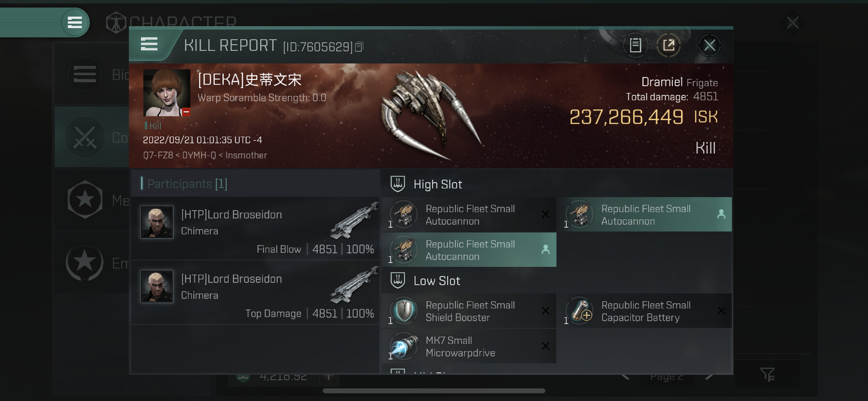The height and width of the screenshot is (401, 868).
Task: Open Lord Broseidon Top Damage portrait
Action: point(156,286)
